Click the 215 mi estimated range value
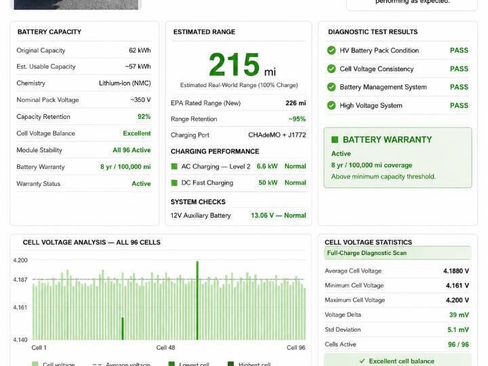This screenshot has height=366, width=488. (242, 65)
